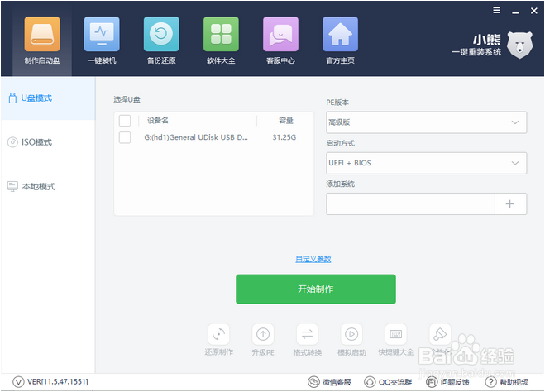The image size is (545, 392).
Task: Click the green 开始制作 button
Action: (x=316, y=289)
